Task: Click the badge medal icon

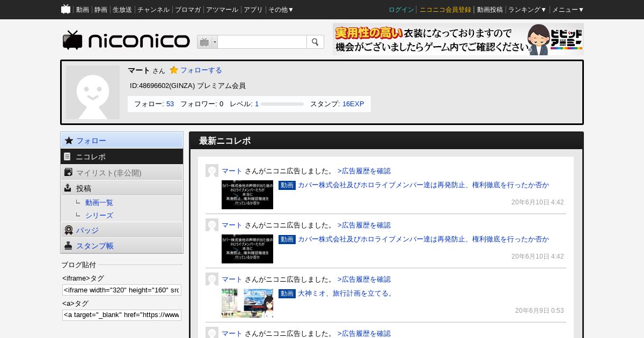Action: (68, 230)
